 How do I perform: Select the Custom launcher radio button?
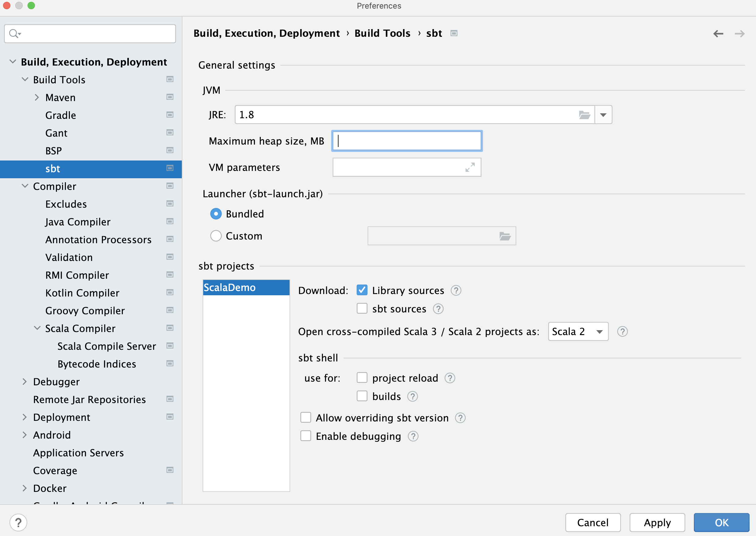pos(216,236)
